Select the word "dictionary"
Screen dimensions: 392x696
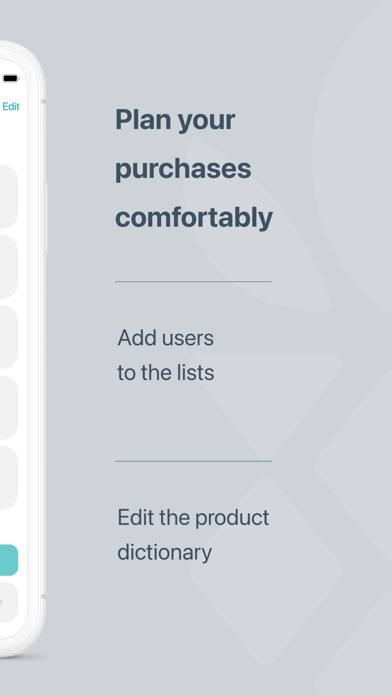tap(164, 553)
